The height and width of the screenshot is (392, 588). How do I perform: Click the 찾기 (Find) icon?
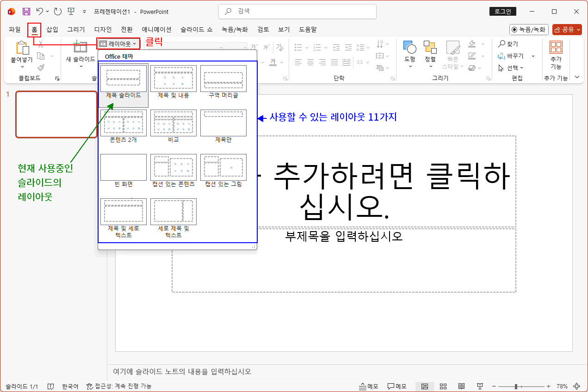point(507,44)
